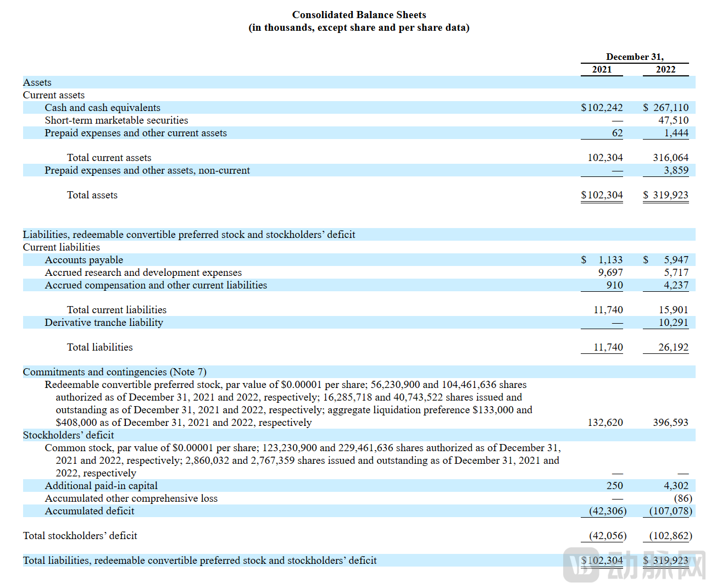Image resolution: width=711 pixels, height=588 pixels.
Task: Click the "Total stockholders' deficit" row label
Action: point(80,536)
